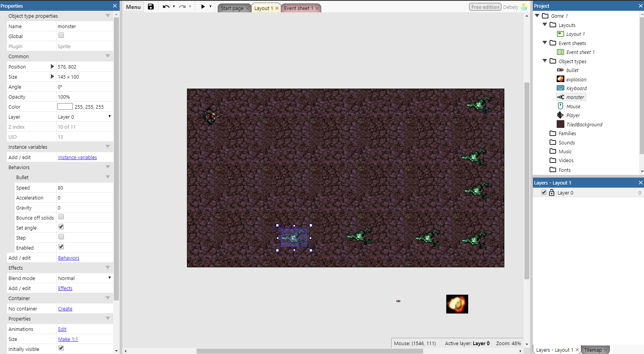Disable the Set angle checkbox
The width and height of the screenshot is (644, 354).
point(61,227)
